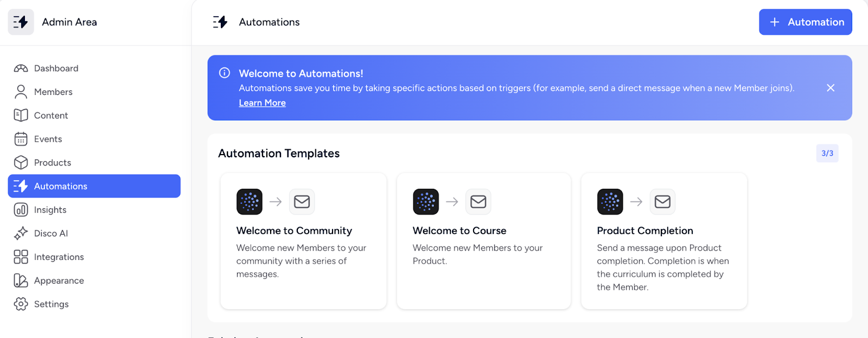Click the Disco AI sparkle icon

[21, 233]
